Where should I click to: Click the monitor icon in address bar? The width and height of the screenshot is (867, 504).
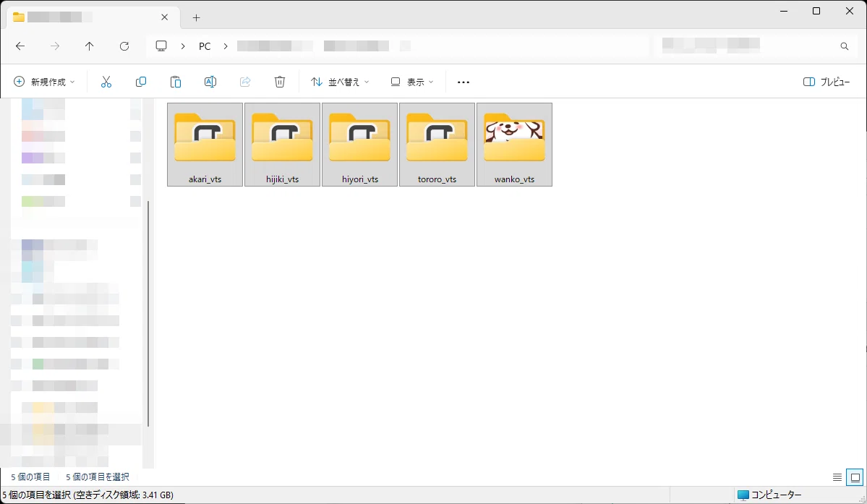tap(161, 46)
